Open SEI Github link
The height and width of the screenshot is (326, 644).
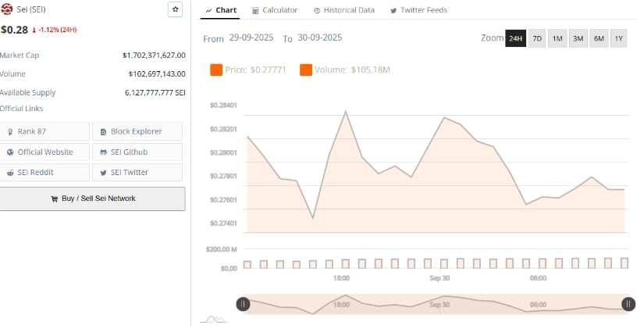[137, 152]
